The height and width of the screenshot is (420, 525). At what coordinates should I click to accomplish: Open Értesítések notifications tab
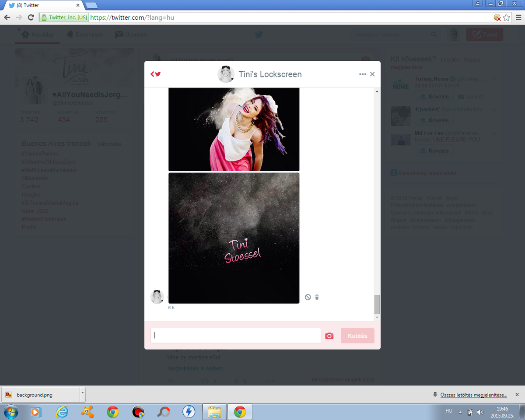pyautogui.click(x=85, y=35)
